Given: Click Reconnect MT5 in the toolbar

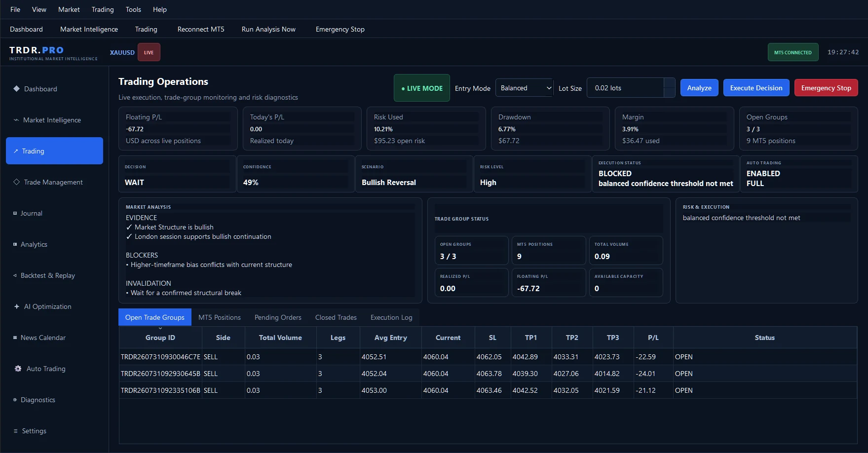Looking at the screenshot, I should point(201,29).
